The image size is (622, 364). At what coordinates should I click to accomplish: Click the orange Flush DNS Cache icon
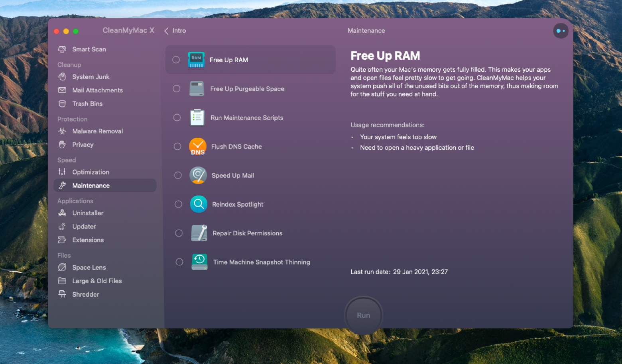[x=198, y=147]
